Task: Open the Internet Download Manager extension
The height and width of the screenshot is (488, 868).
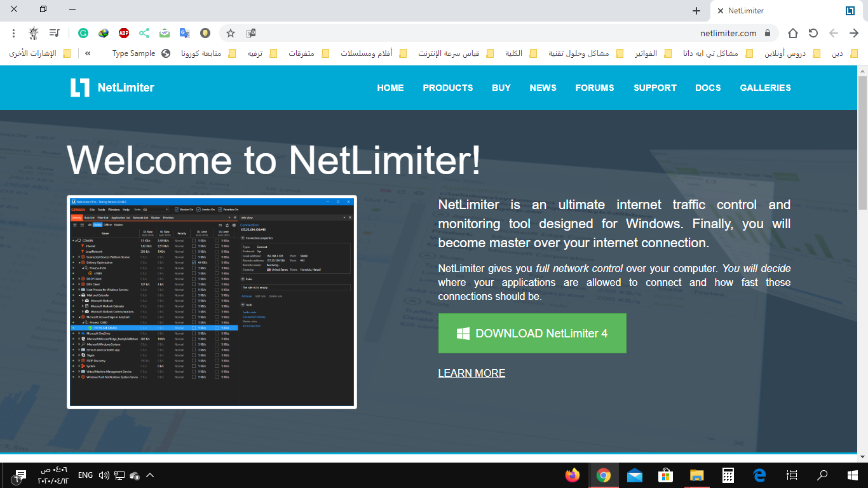Action: 104,33
